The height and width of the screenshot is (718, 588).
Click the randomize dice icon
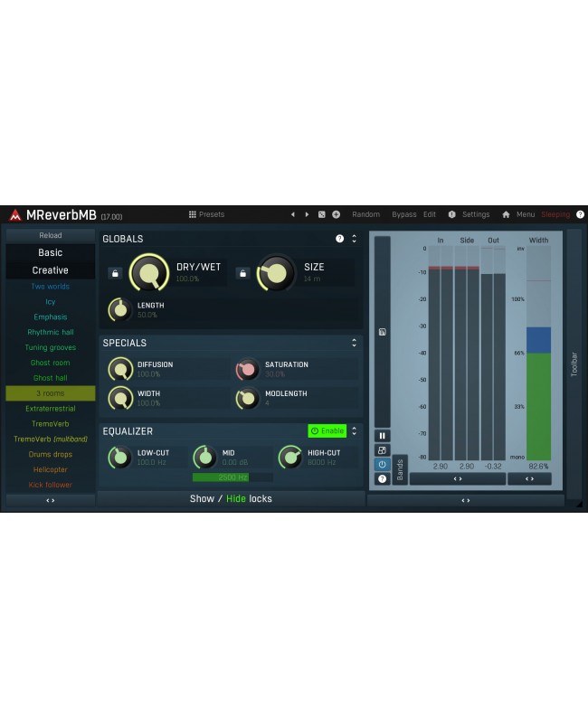coord(321,214)
